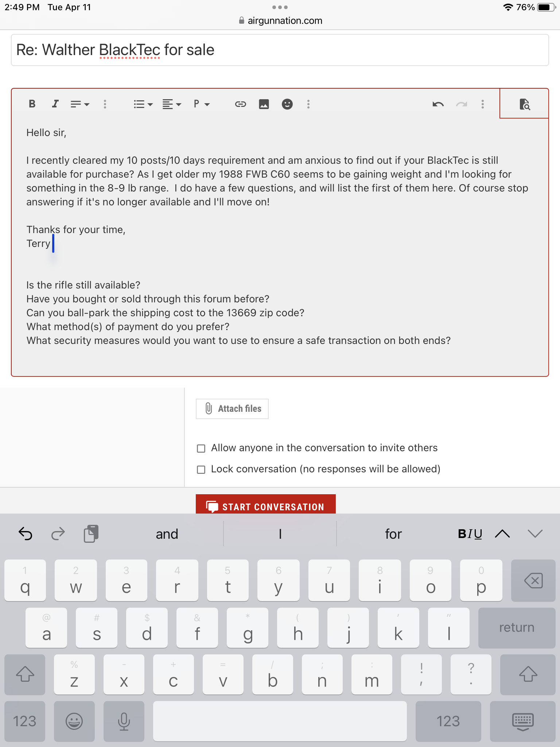Toggle bold in the editor toolbar
This screenshot has height=747, width=560.
[x=32, y=104]
